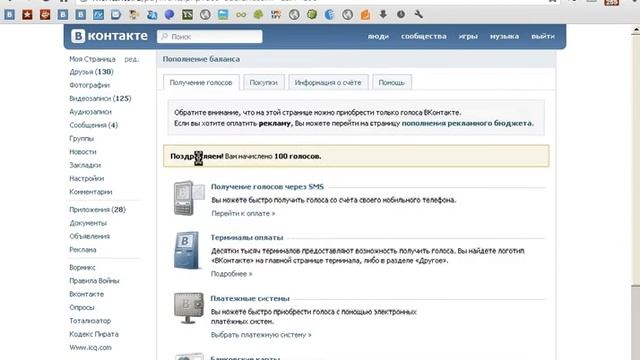Click the dark clock bookmark icon
The image size is (640, 360).
pos(401,15)
